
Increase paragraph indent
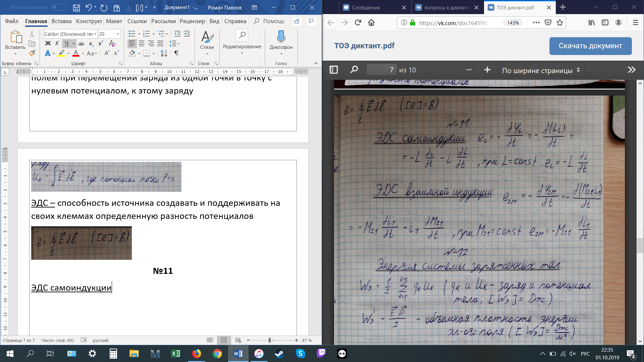pos(187,34)
